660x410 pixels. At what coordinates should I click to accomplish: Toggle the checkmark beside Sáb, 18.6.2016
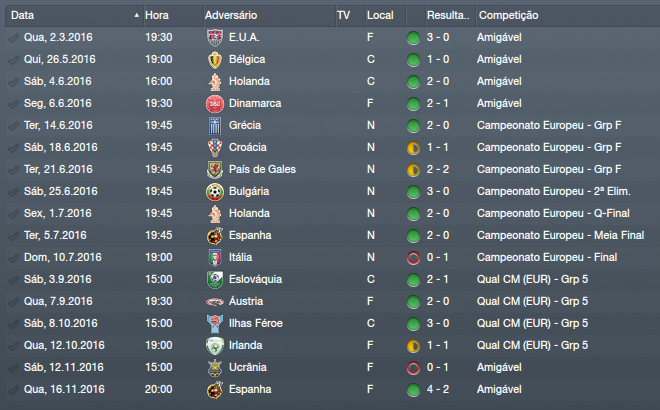[x=12, y=148]
